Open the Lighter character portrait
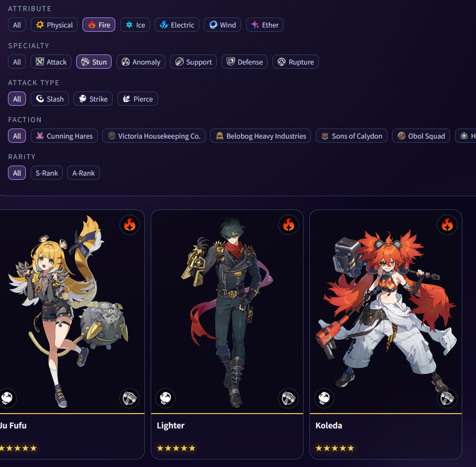 (227, 312)
